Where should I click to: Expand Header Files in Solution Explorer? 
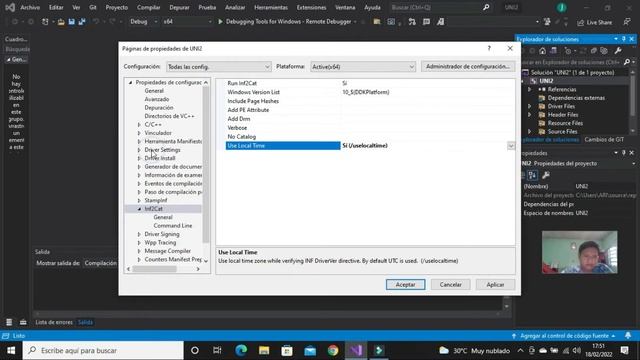530,115
